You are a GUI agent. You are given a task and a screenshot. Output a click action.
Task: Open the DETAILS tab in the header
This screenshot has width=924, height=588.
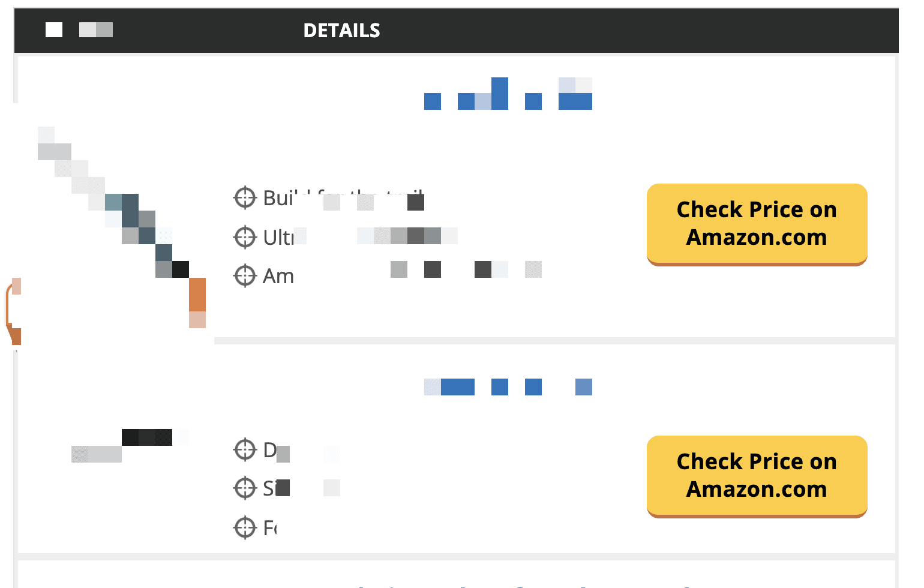341,31
